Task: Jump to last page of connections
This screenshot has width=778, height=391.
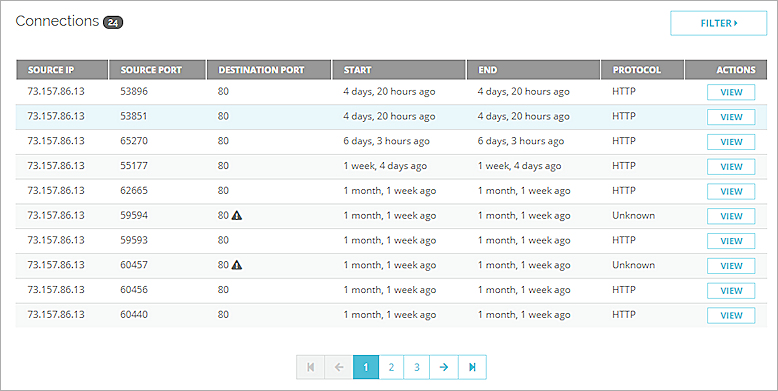Action: pyautogui.click(x=472, y=367)
